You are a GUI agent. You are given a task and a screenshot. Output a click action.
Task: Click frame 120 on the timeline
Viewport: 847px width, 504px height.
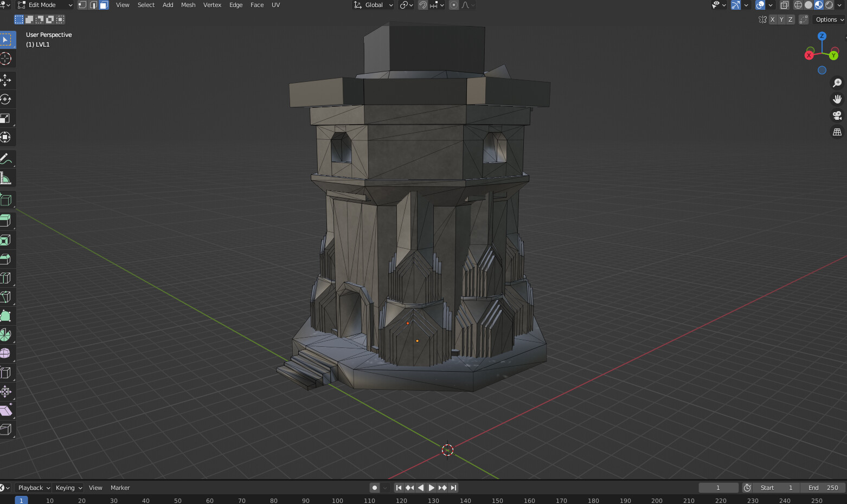point(401,500)
